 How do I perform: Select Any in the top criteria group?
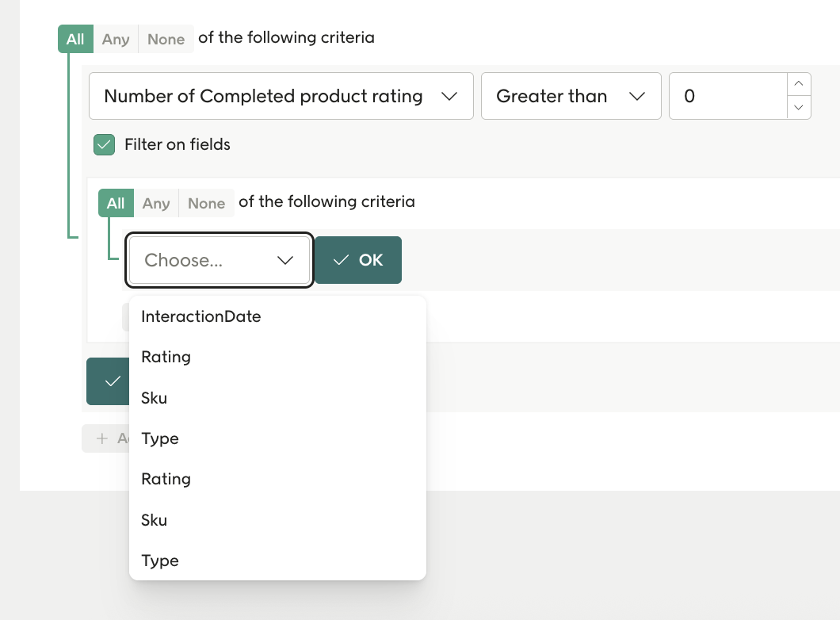tap(116, 37)
